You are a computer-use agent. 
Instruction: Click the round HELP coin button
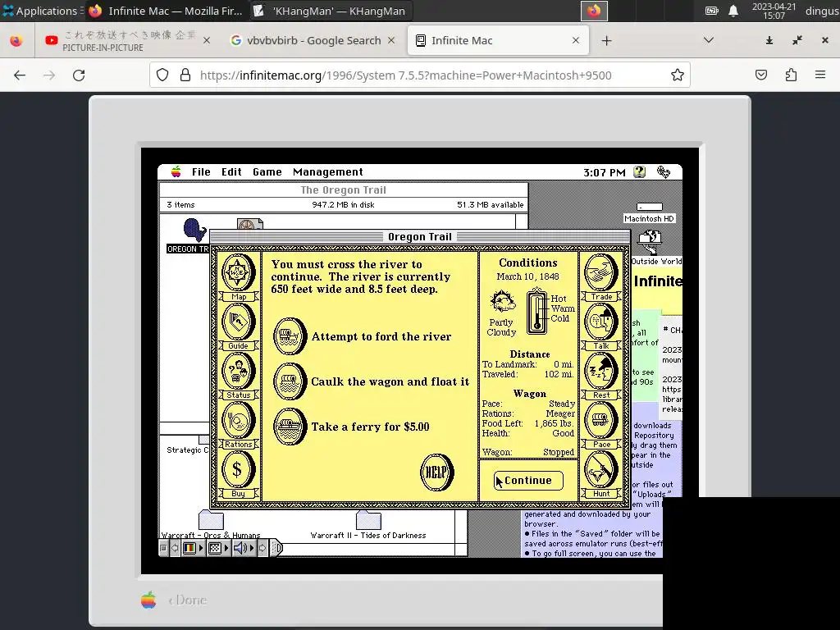[436, 472]
